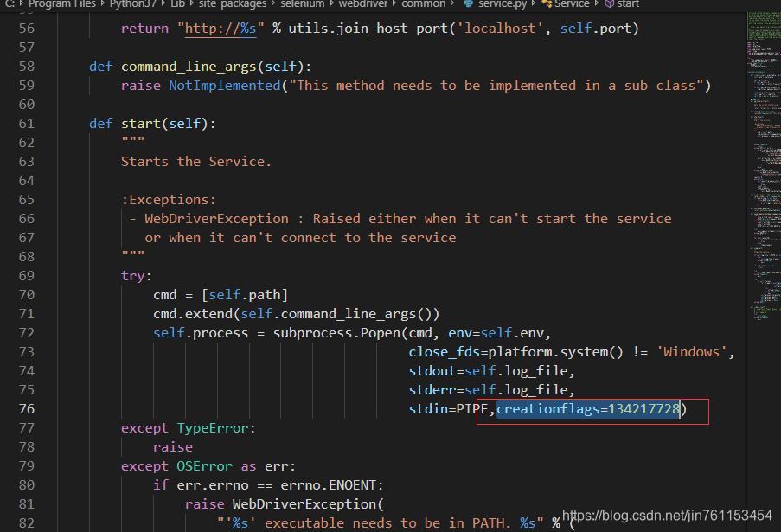Click TypeError on line 77
The height and width of the screenshot is (532, 781).
coord(213,428)
